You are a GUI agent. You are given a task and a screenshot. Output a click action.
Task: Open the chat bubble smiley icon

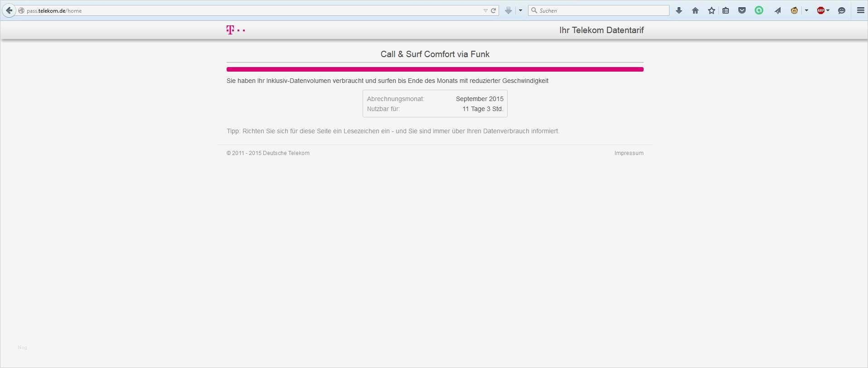pyautogui.click(x=842, y=10)
